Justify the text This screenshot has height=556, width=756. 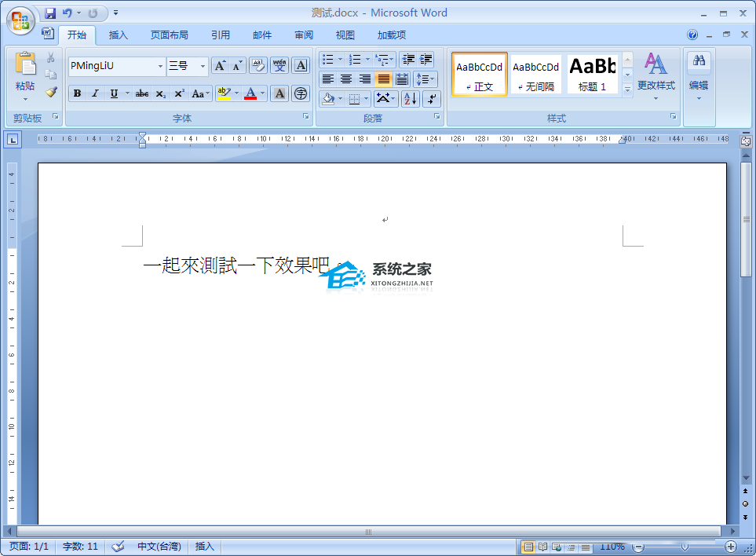coord(384,79)
